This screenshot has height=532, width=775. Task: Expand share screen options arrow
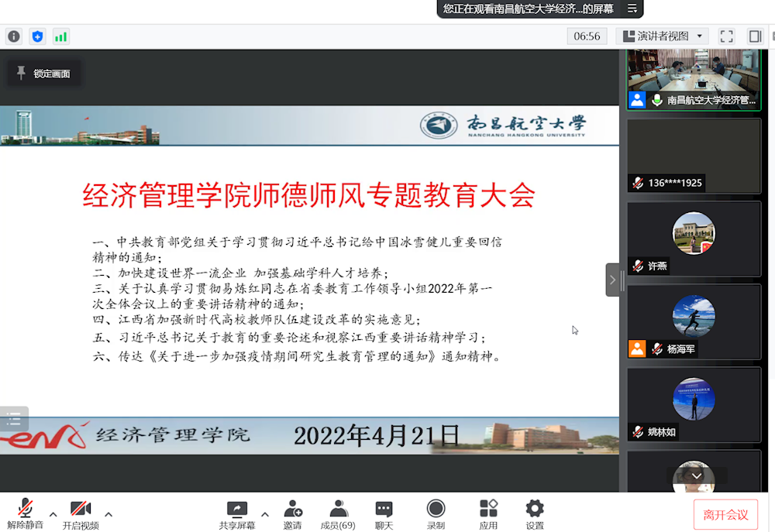pos(265,514)
